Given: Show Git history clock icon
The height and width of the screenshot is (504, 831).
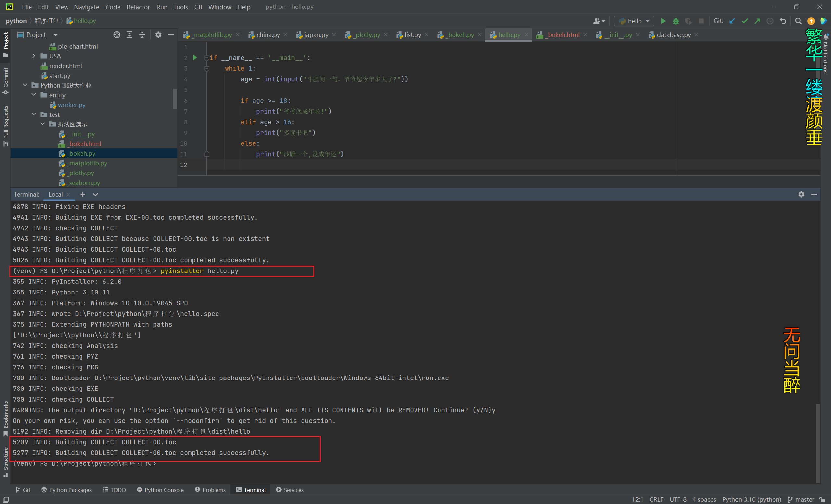Looking at the screenshot, I should [x=770, y=21].
